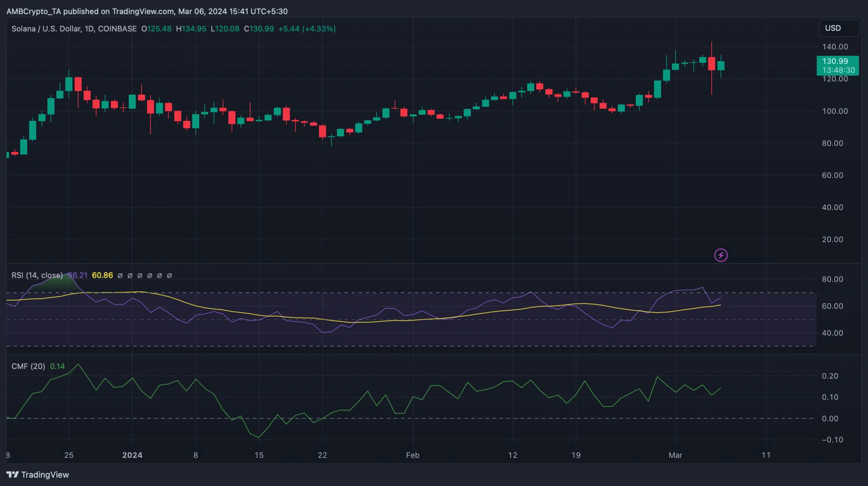The image size is (868, 486).
Task: Click the CMF axis label 0.00
Action: pos(830,419)
